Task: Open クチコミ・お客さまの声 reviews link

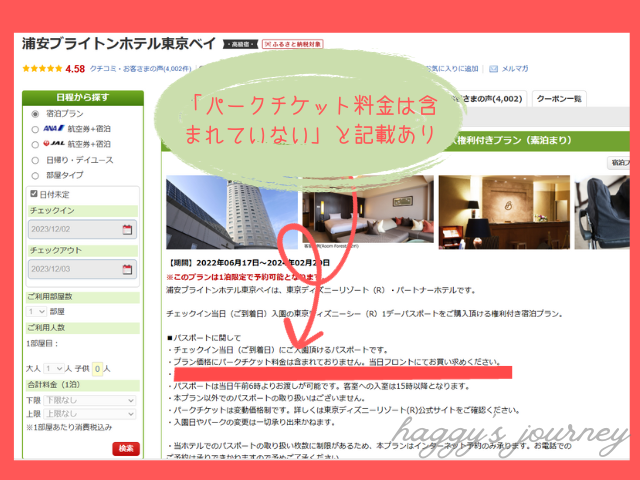Action: (140, 69)
